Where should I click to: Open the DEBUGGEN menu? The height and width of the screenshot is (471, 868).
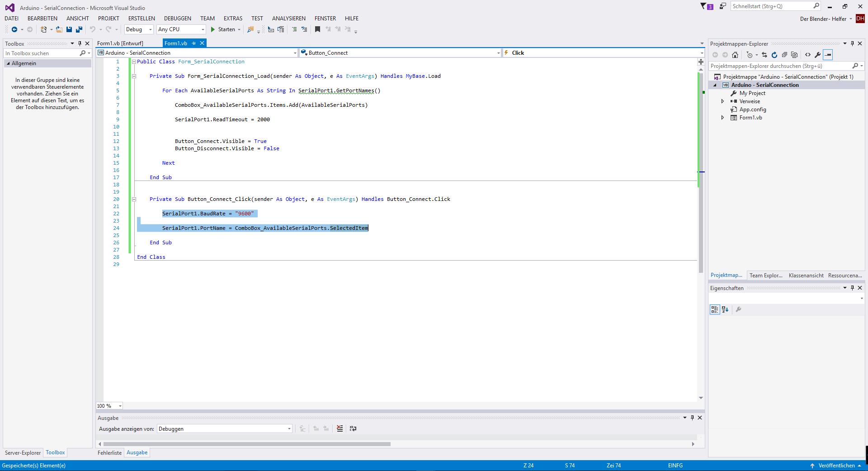click(x=177, y=18)
